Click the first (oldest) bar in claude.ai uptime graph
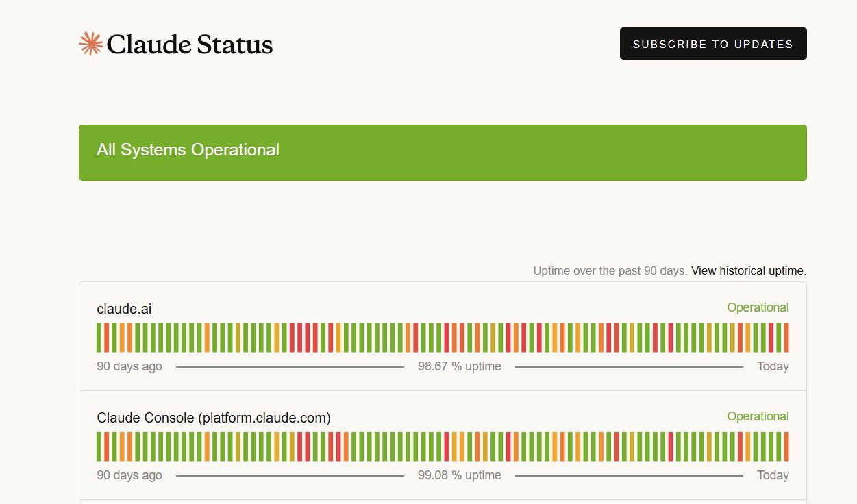This screenshot has width=857, height=504. pos(99,338)
